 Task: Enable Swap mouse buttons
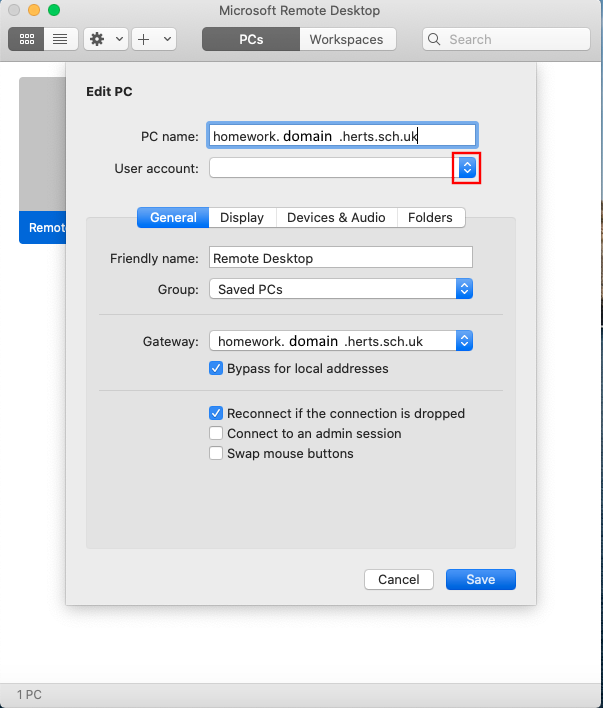coord(216,453)
